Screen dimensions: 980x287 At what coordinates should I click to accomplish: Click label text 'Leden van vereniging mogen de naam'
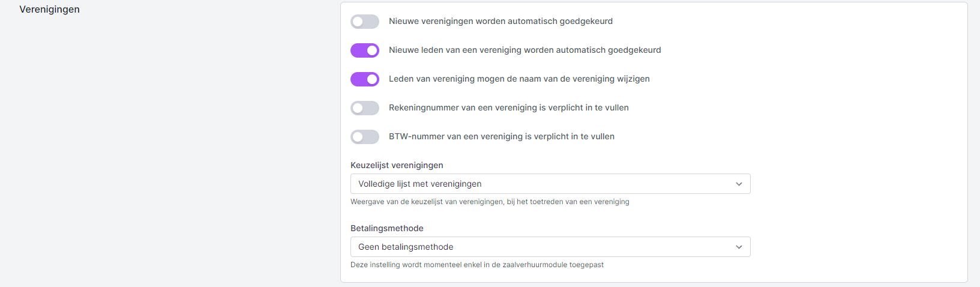(x=519, y=79)
